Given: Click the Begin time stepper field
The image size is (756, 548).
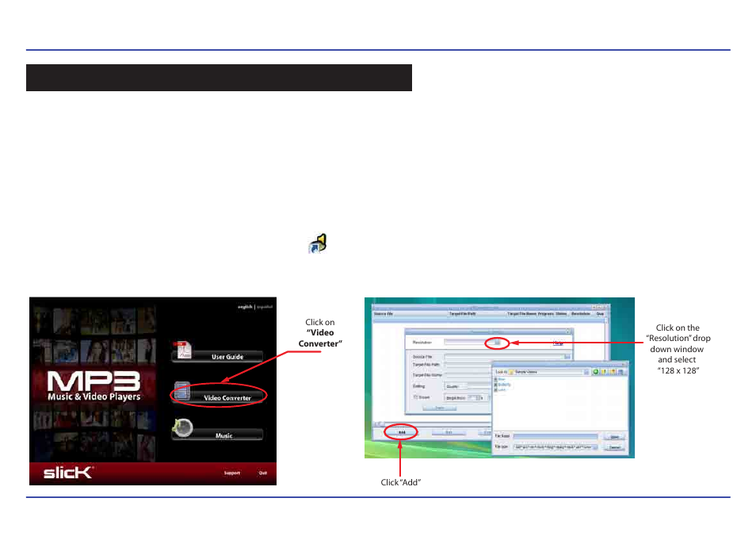Looking at the screenshot, I should [474, 397].
